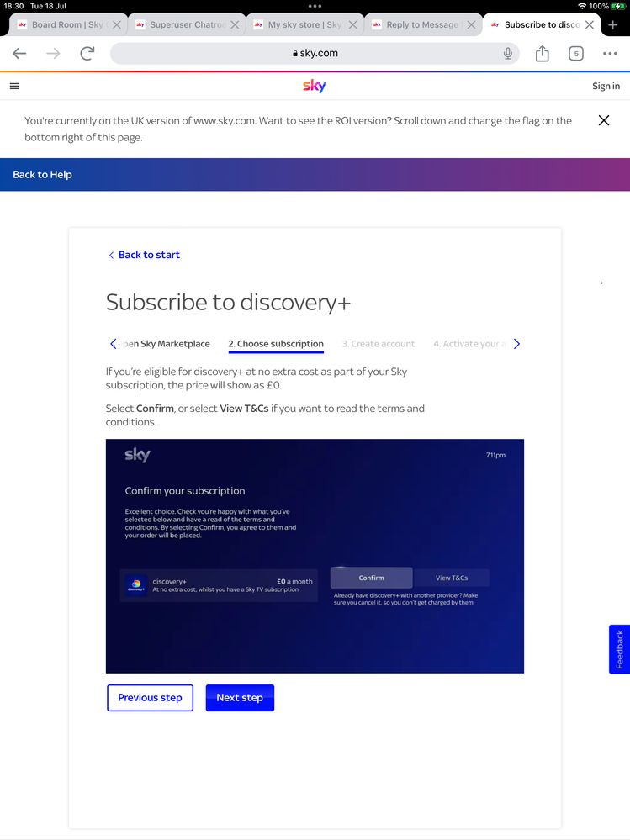Open the browser more options menu
This screenshot has height=840, width=630.
(610, 54)
